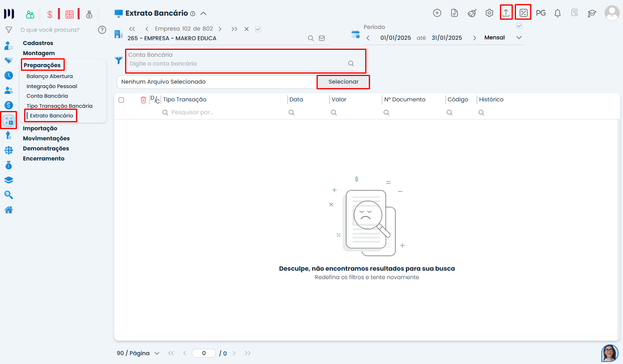The image size is (623, 364).
Task: Open the document toolbar icon
Action: point(454,13)
